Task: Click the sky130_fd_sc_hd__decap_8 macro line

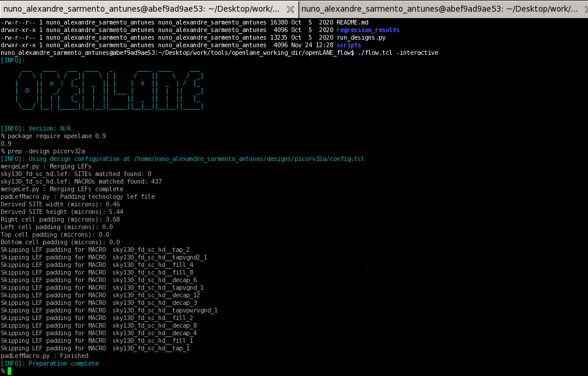Action: [x=99, y=325]
